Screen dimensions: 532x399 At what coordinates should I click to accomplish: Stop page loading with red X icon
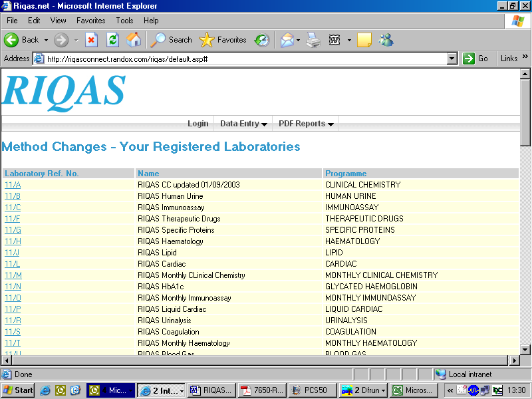[91, 40]
